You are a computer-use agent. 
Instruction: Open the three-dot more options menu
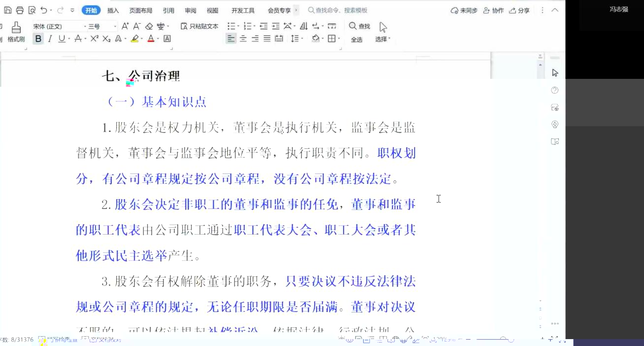tap(543, 10)
